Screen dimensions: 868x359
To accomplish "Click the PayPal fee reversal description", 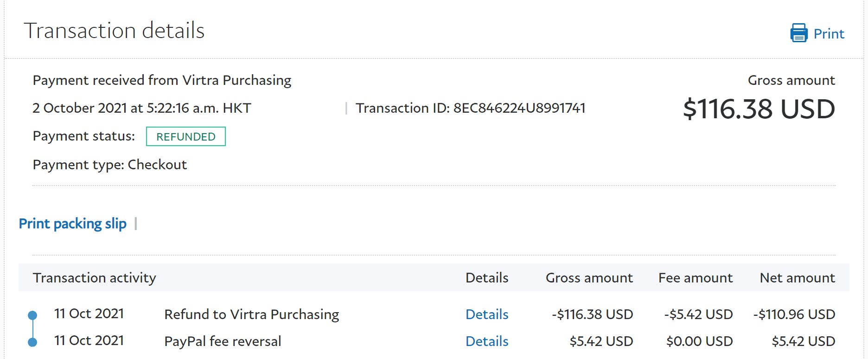I will click(x=223, y=341).
